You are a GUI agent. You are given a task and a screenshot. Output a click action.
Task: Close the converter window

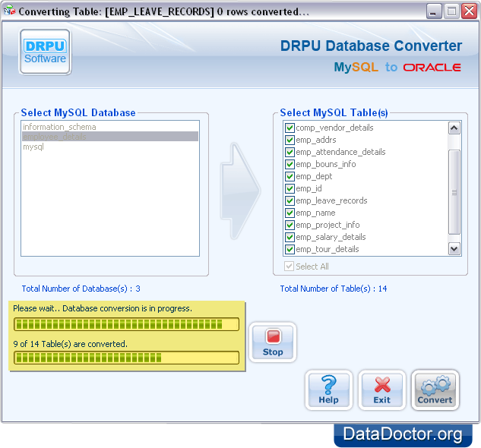coord(470,11)
